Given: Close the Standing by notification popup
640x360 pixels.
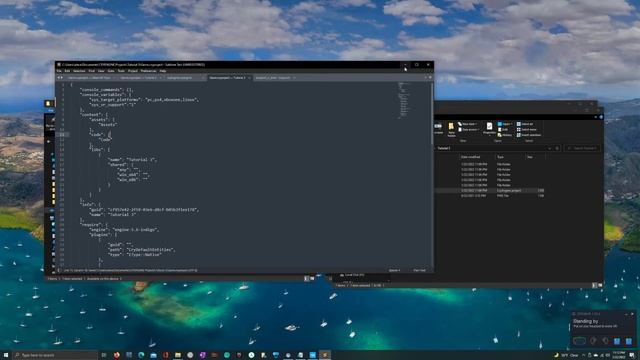Looking at the screenshot, I should pyautogui.click(x=632, y=314).
